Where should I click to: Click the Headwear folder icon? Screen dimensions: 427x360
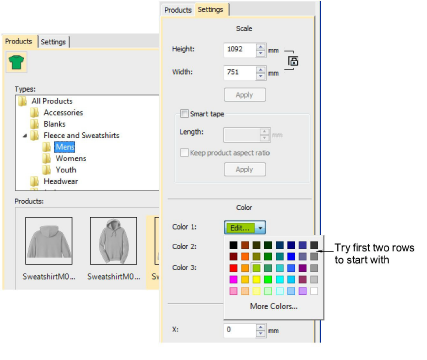pos(34,181)
